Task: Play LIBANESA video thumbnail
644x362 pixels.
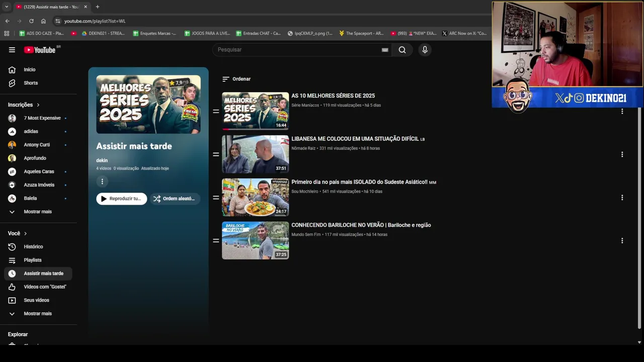Action: pos(256,154)
